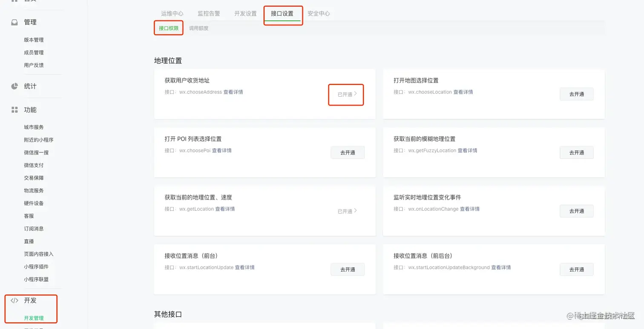Select 客服 in the sidebar

click(29, 216)
